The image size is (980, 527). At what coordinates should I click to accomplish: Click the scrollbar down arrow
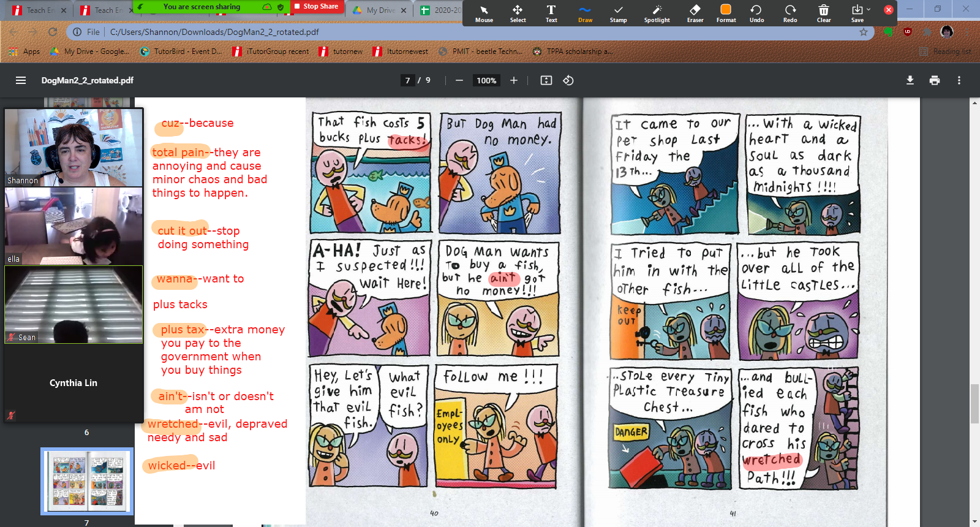pos(974,521)
